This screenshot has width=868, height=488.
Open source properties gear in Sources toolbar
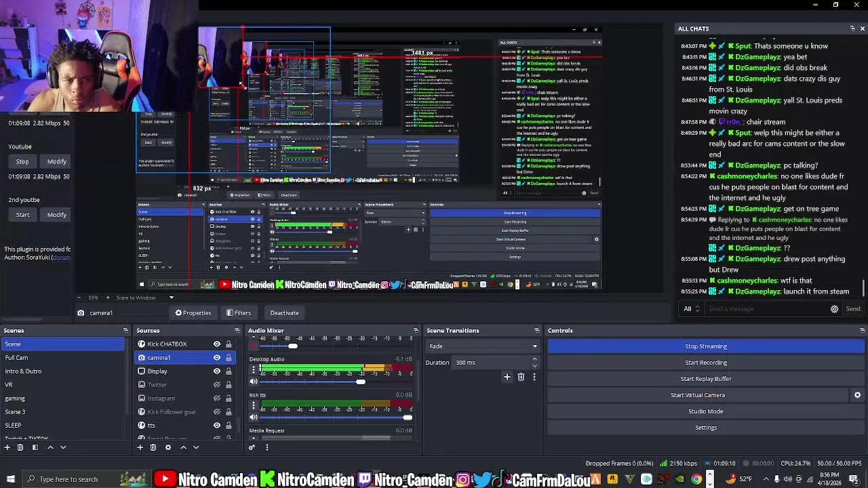pyautogui.click(x=168, y=447)
